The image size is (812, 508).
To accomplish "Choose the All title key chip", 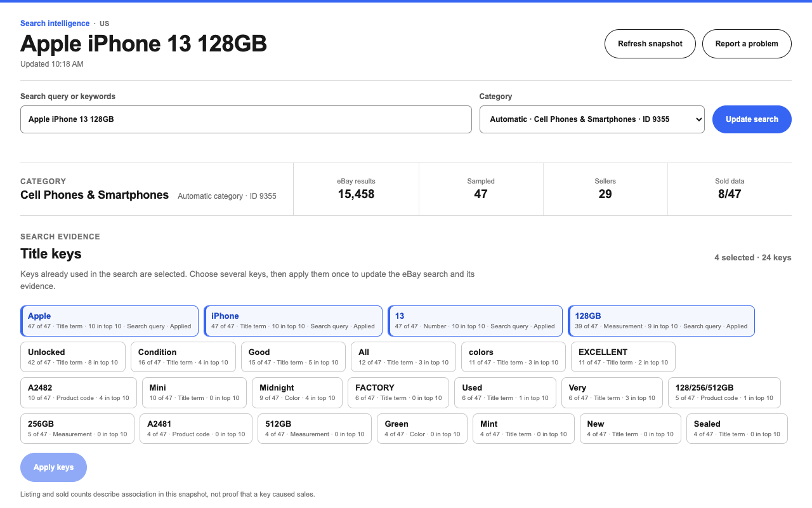I will point(403,357).
